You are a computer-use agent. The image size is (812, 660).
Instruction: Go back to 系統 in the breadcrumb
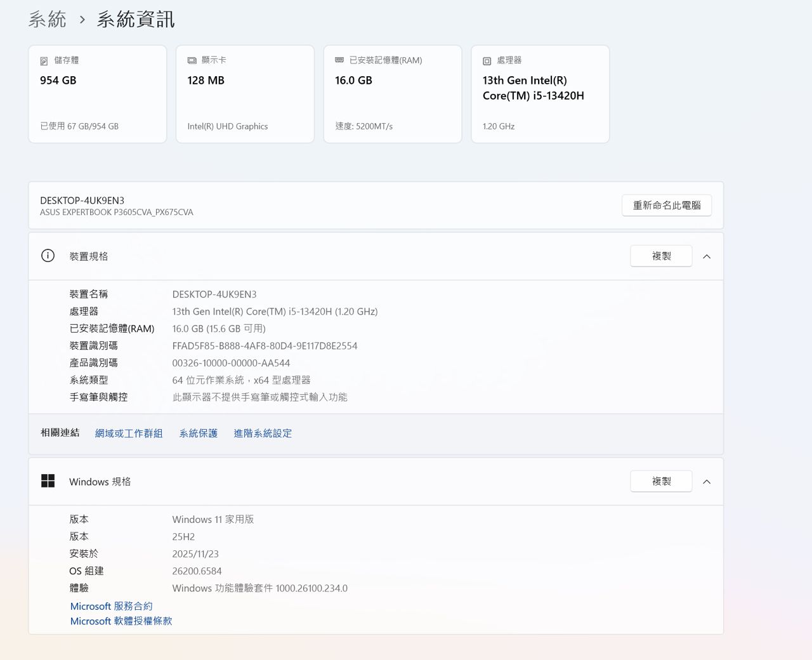coord(47,20)
